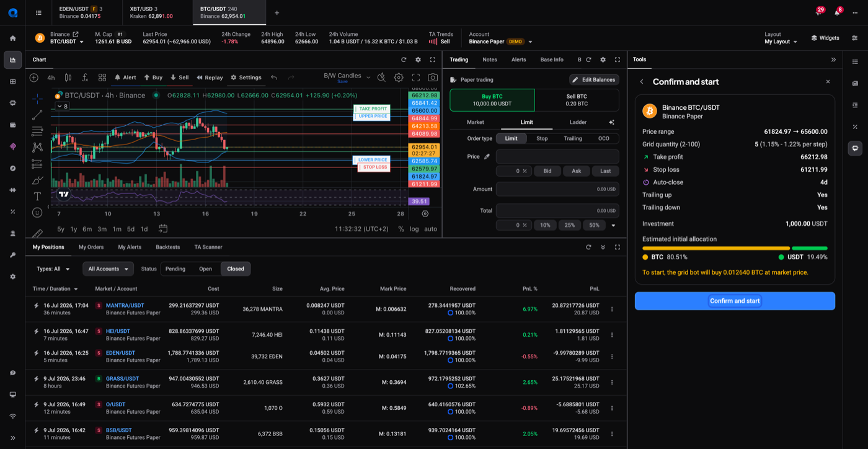Screen dimensions: 868x449
Task: Go back from Confirm and start
Action: (642, 82)
